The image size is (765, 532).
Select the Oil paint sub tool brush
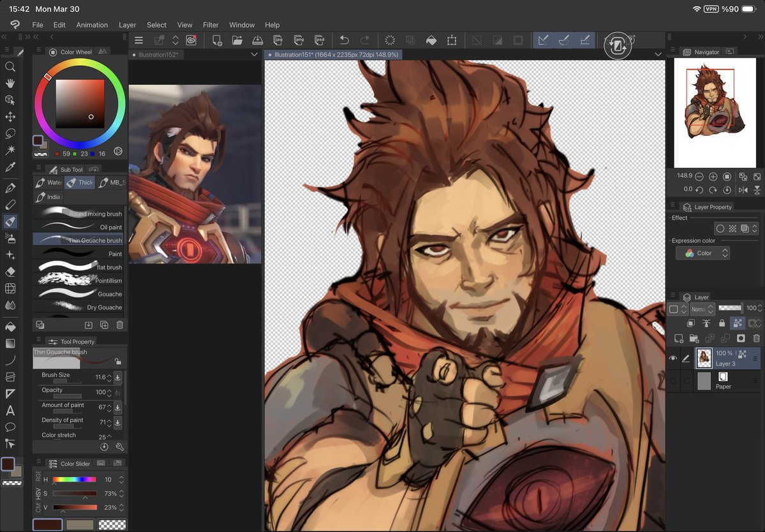(x=80, y=226)
